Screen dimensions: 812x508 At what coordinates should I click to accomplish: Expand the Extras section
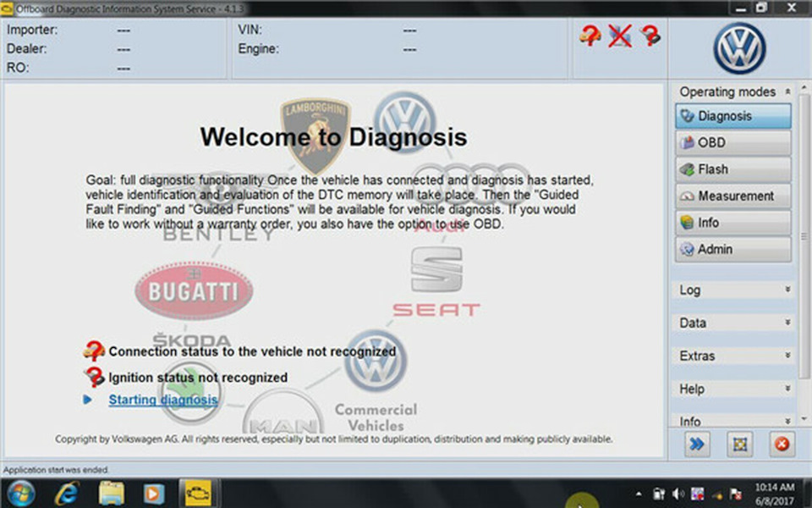731,356
